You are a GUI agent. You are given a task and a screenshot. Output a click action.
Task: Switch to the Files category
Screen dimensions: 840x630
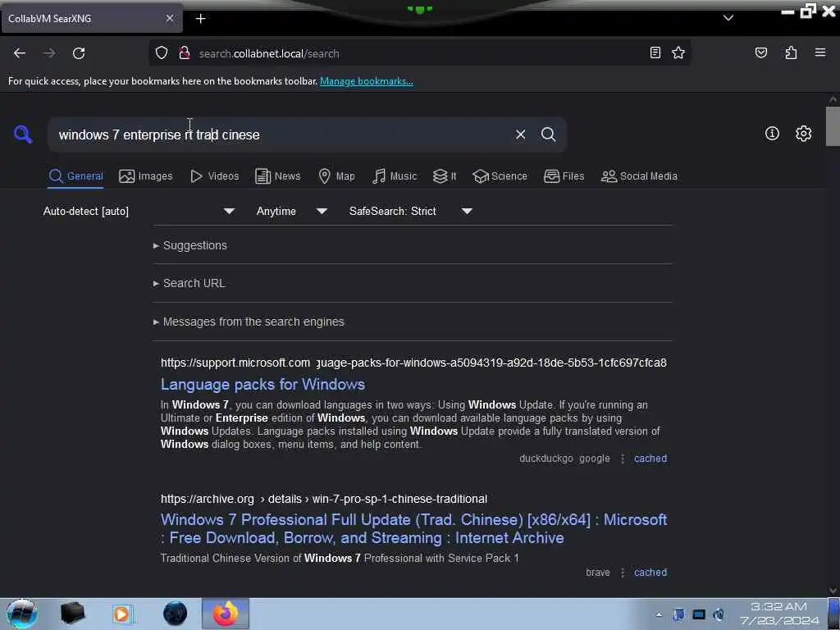(564, 176)
